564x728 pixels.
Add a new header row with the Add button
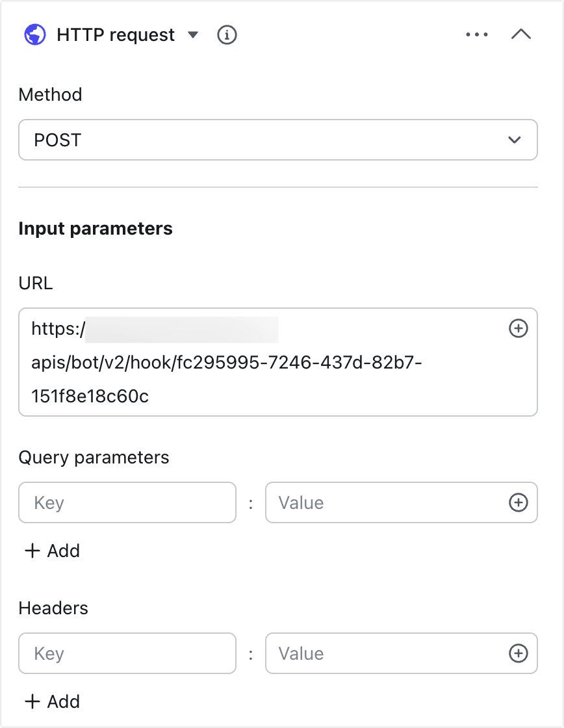pos(52,701)
